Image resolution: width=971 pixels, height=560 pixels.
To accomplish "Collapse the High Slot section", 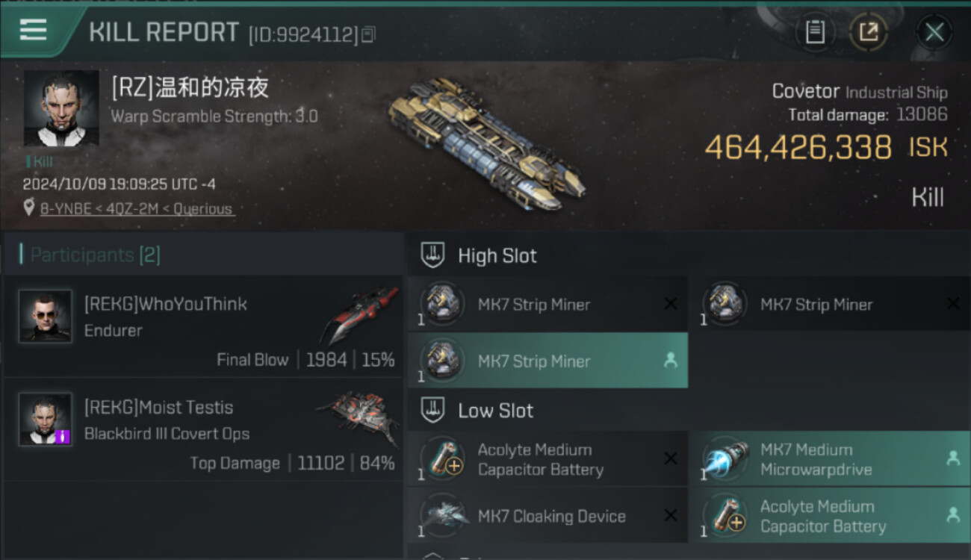I will coord(479,255).
